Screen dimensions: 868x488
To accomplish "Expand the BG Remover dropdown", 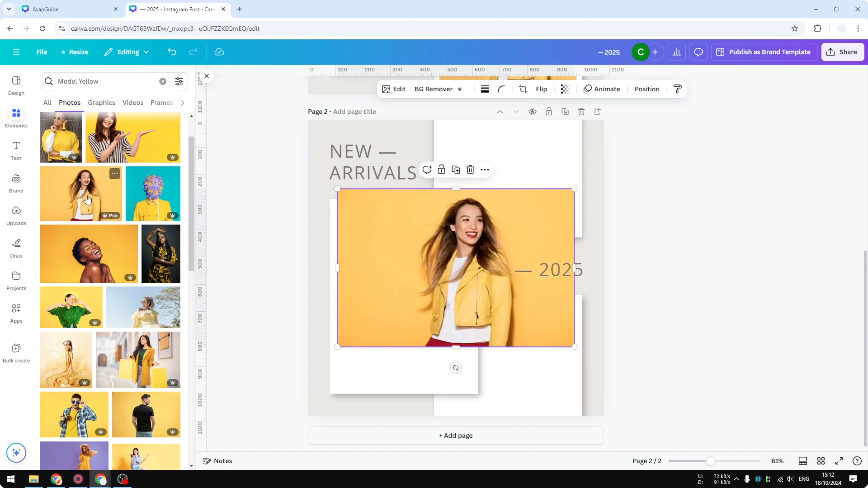I will 460,89.
